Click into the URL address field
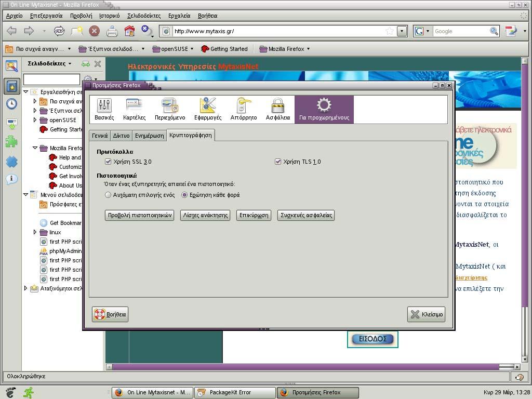 click(278, 31)
